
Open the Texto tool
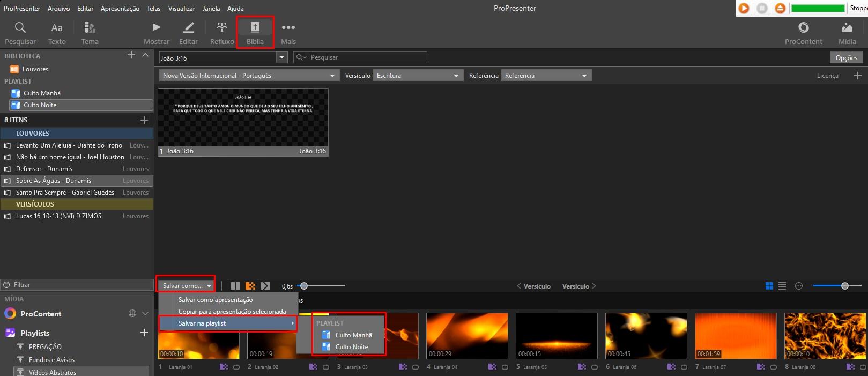57,33
